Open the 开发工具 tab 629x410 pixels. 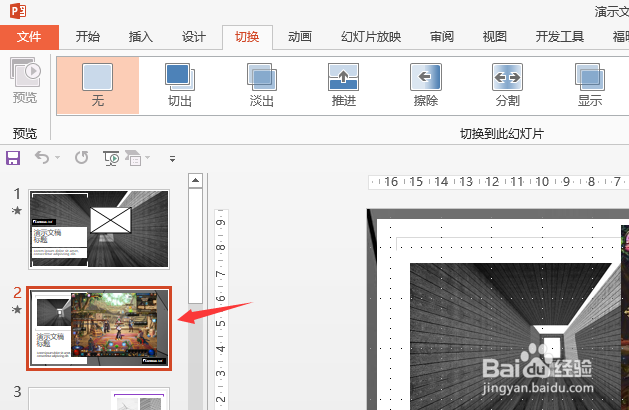(560, 37)
